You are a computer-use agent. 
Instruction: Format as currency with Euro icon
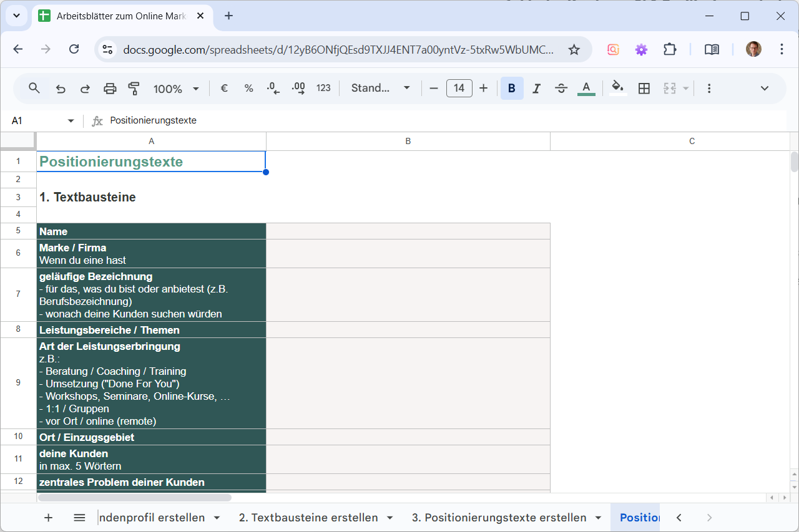(x=224, y=89)
